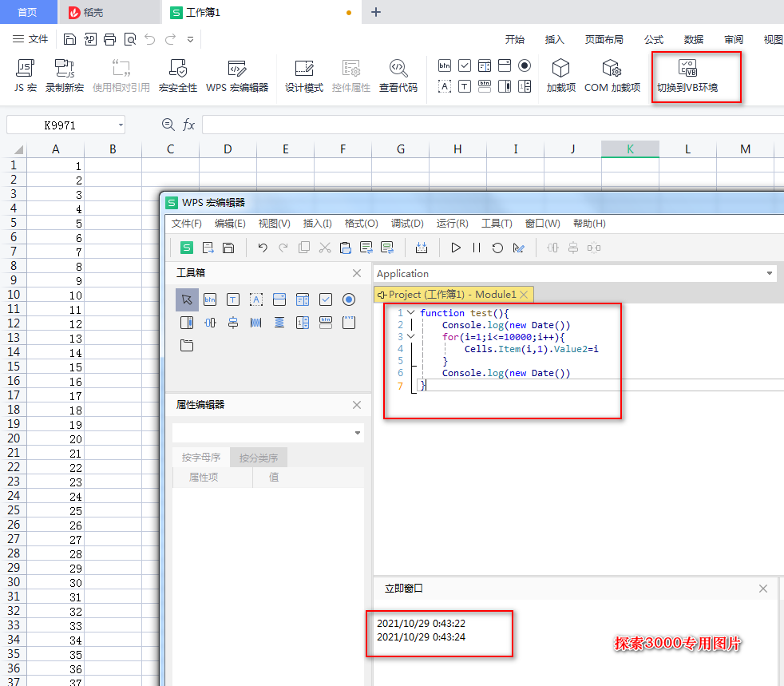The height and width of the screenshot is (686, 784).
Task: Collapse the for loop at code line 3
Action: 411,336
